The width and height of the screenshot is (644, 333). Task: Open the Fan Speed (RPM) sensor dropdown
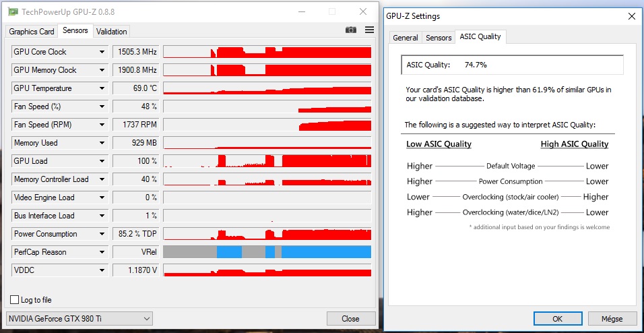pos(102,125)
